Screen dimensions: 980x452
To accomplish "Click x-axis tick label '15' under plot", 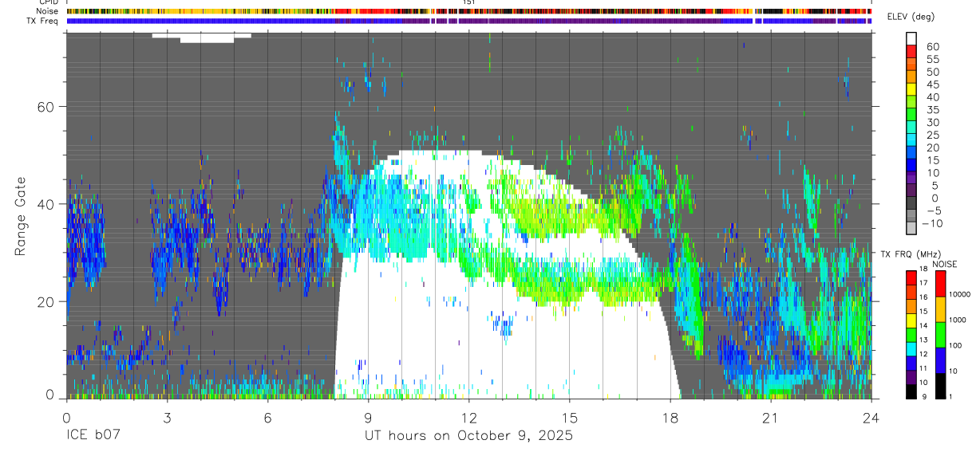I will [x=570, y=418].
